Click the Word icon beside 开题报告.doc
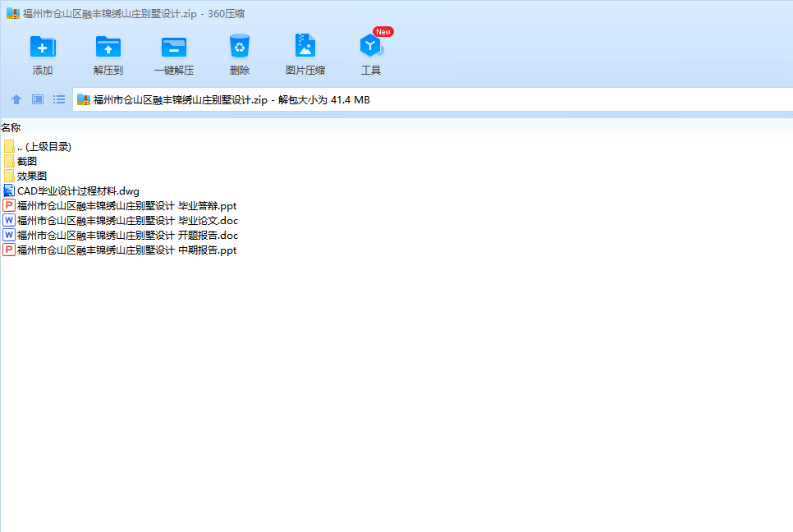Screen dimensions: 793x532 tap(8, 235)
